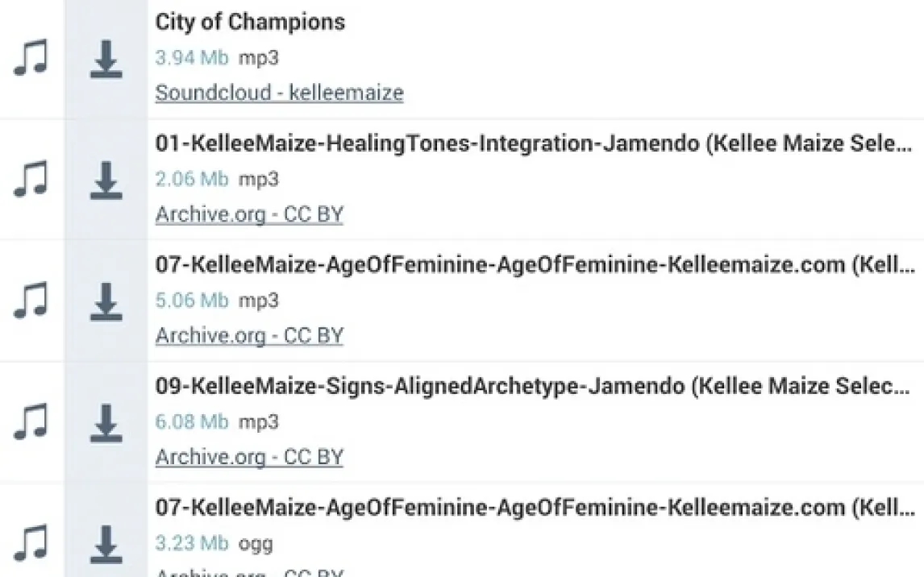Select the 07-KelleeMaize-AgeOfFeminine mp3 title
The image size is (924, 577).
click(532, 265)
